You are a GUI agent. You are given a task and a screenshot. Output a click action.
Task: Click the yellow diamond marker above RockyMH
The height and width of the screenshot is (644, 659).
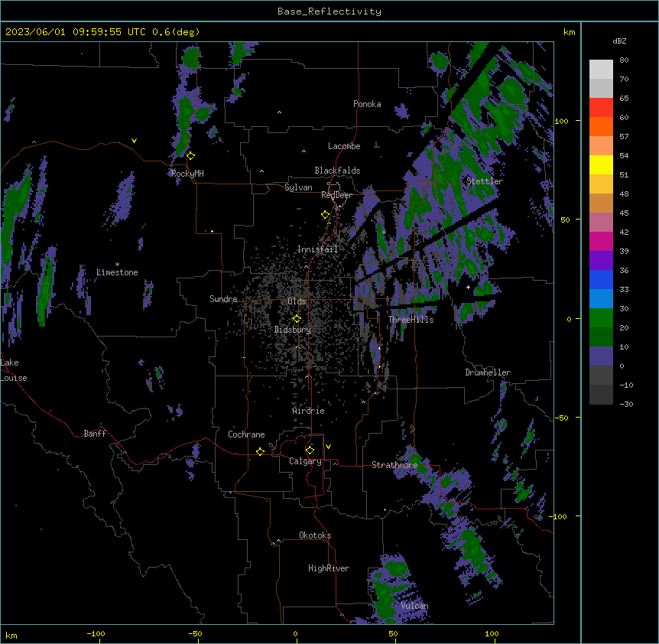click(191, 156)
